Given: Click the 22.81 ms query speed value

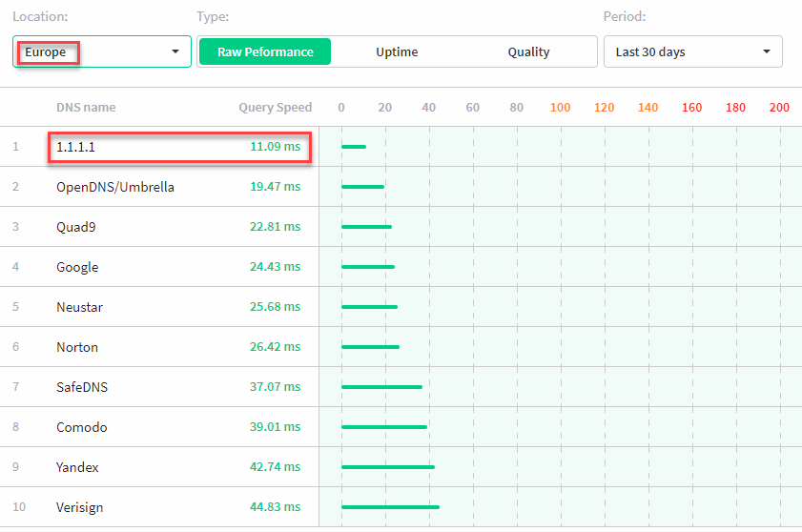Looking at the screenshot, I should [276, 226].
